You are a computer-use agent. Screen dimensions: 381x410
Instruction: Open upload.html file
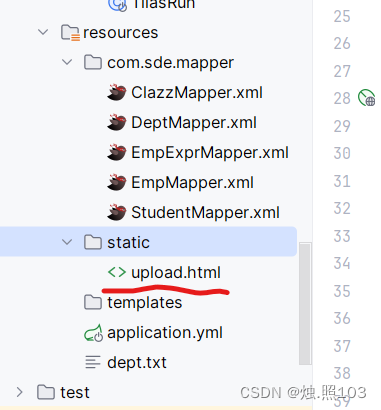176,273
